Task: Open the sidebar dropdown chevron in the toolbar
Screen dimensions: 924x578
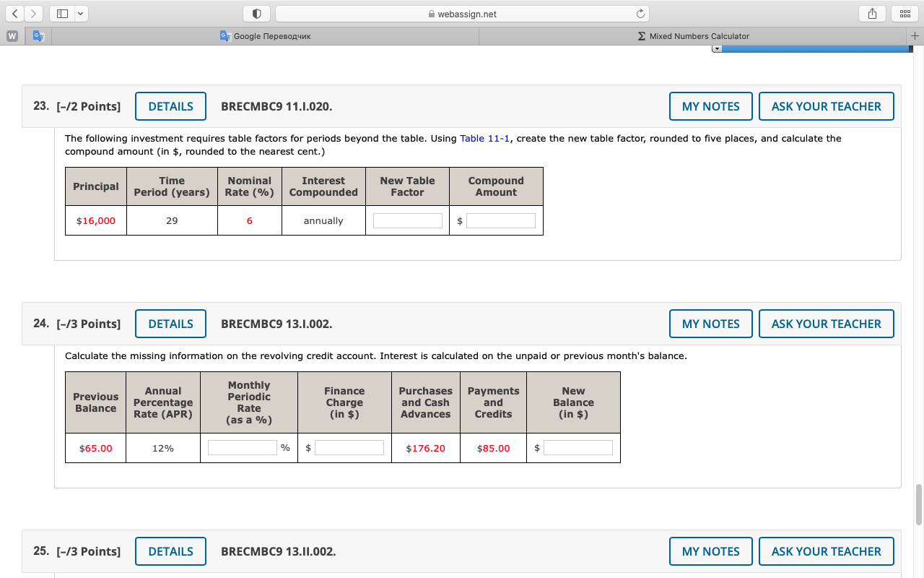Action: tap(79, 14)
